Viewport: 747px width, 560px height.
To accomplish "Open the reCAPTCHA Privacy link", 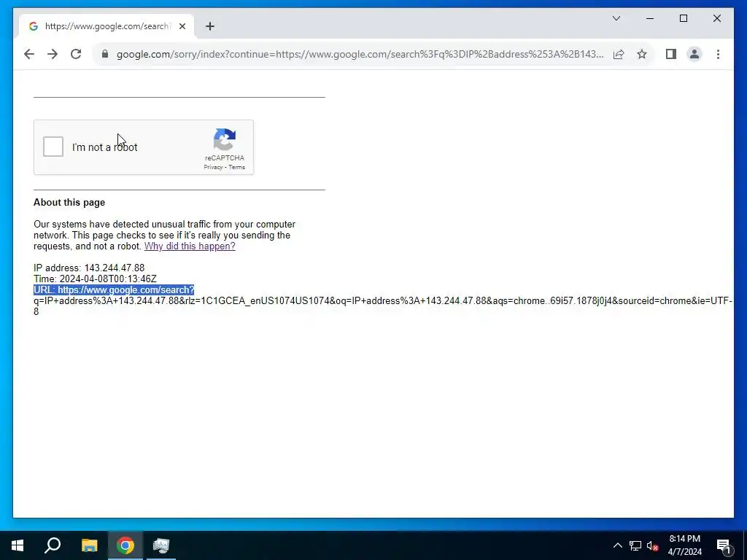I will [x=213, y=167].
